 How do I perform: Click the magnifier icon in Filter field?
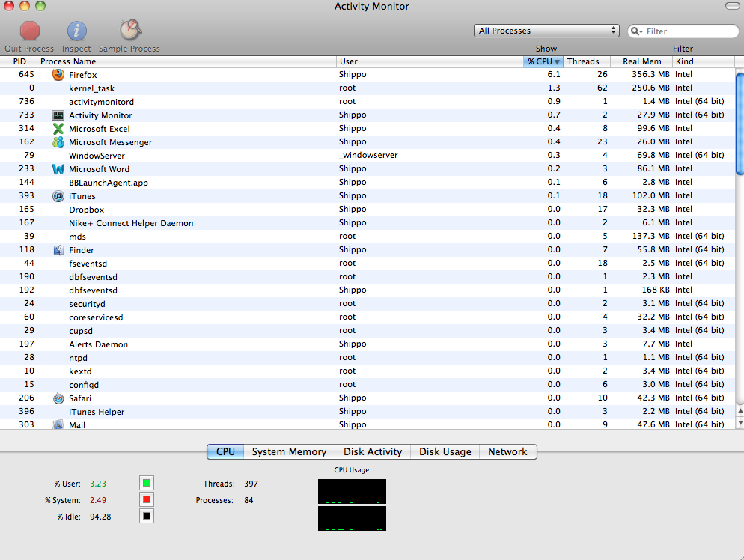tap(636, 31)
